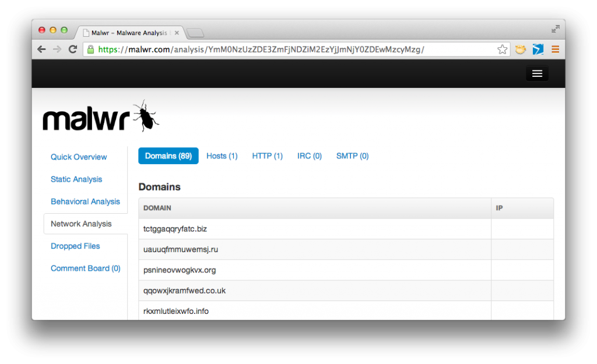Switch to the Hosts (1) tab

click(222, 156)
